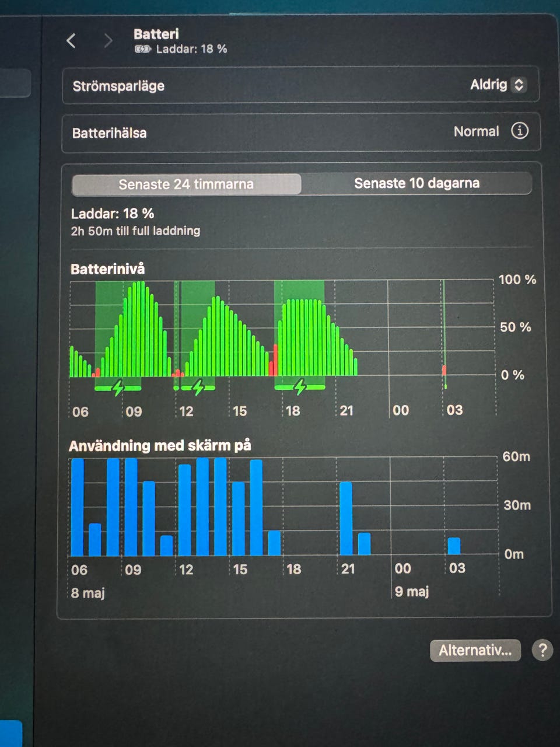The width and height of the screenshot is (560, 747).
Task: Click the 'Laddar: 18 %' status above chart
Action: [113, 214]
